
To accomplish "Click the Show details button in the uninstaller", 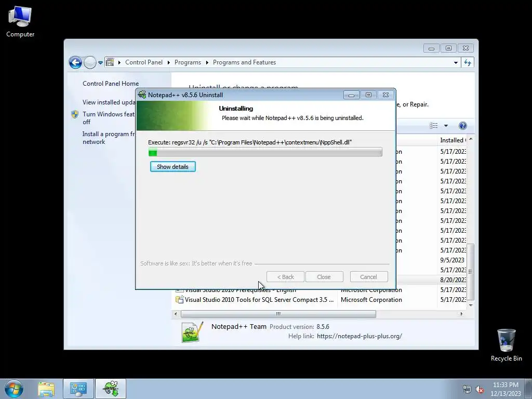I will (x=172, y=167).
